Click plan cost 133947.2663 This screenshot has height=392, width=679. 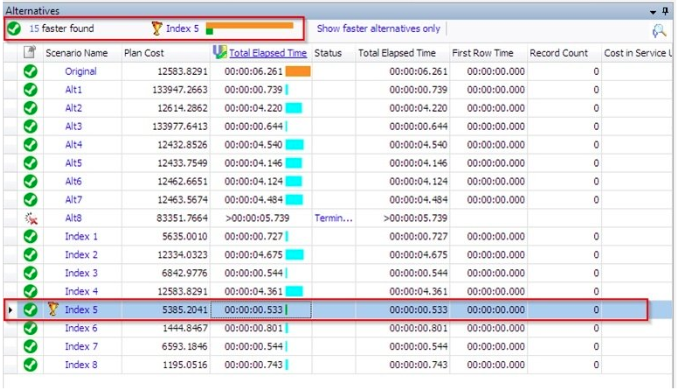click(180, 90)
